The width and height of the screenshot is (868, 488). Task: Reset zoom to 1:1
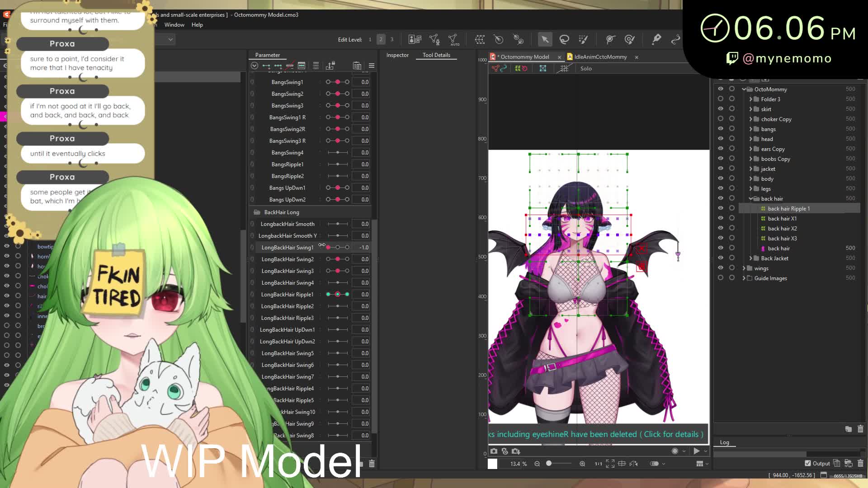[598, 464]
